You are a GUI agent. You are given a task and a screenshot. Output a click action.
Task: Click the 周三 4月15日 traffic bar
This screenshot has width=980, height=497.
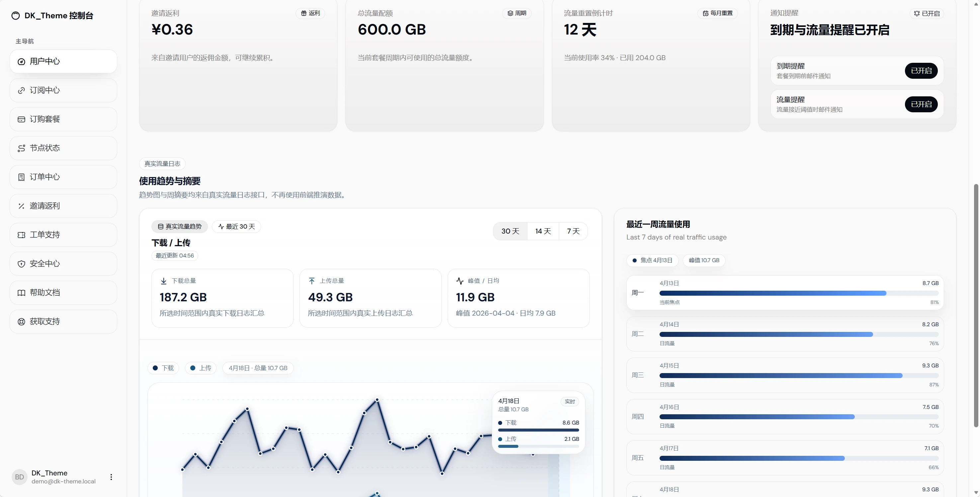tap(799, 376)
